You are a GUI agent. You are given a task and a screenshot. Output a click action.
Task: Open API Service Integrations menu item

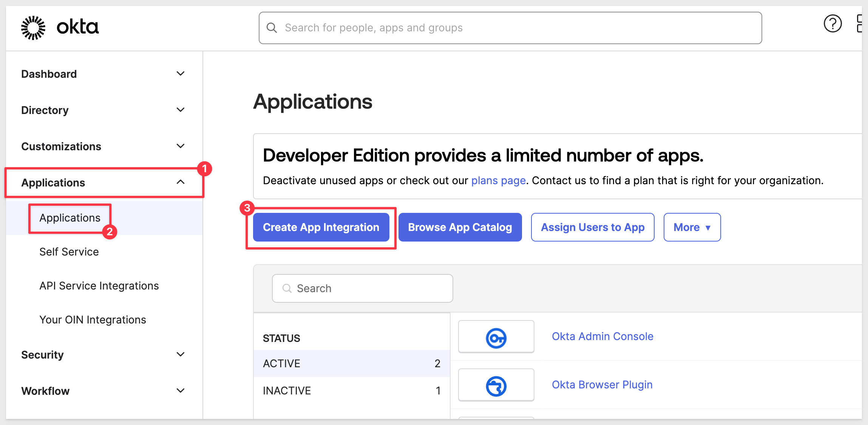[x=99, y=286]
